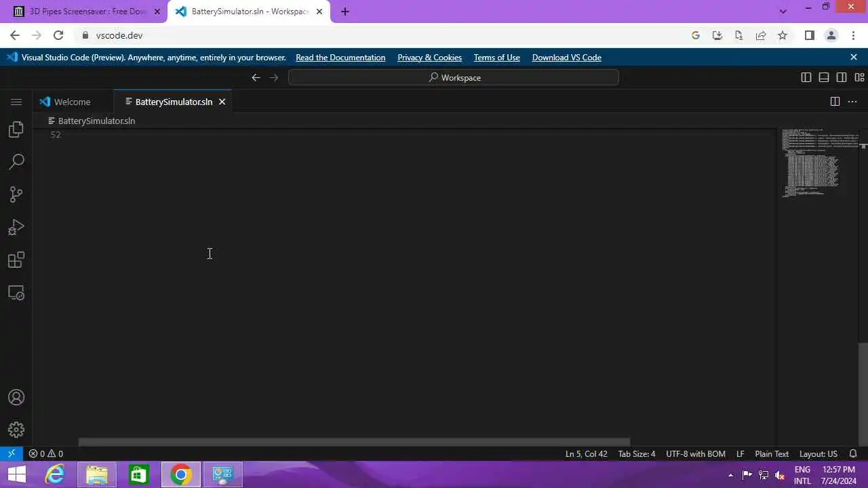Open Download VS Code link
The width and height of the screenshot is (868, 488).
(x=567, y=58)
